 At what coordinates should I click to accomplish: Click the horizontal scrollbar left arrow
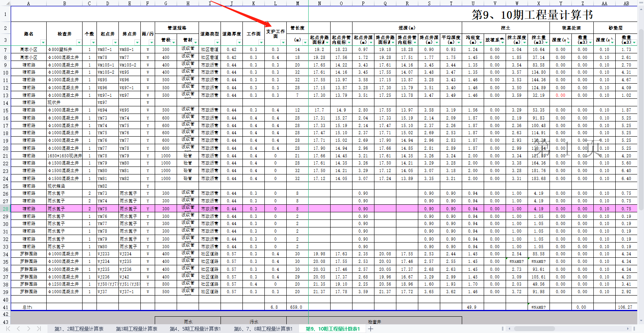point(509,329)
